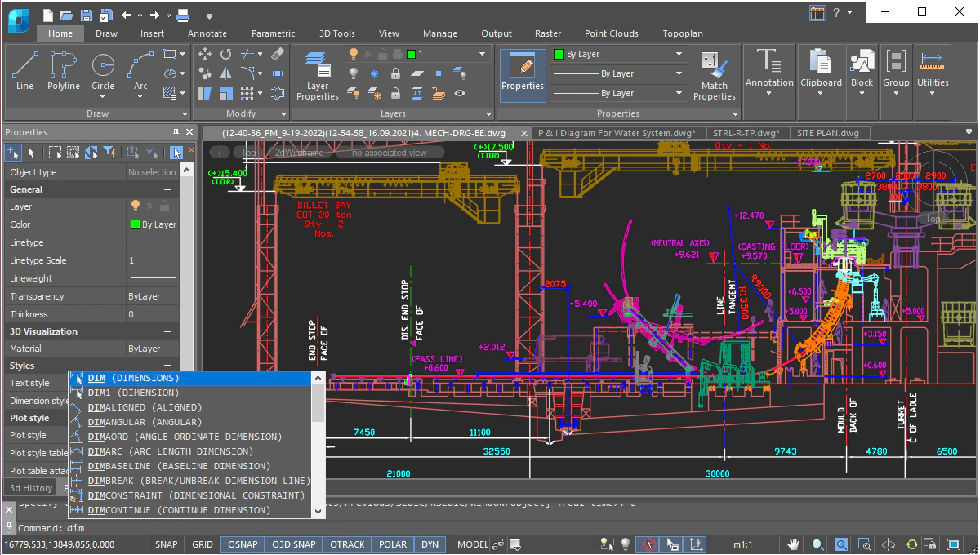Select the Mirror tool in Modify panel
980x555 pixels.
pyautogui.click(x=225, y=73)
